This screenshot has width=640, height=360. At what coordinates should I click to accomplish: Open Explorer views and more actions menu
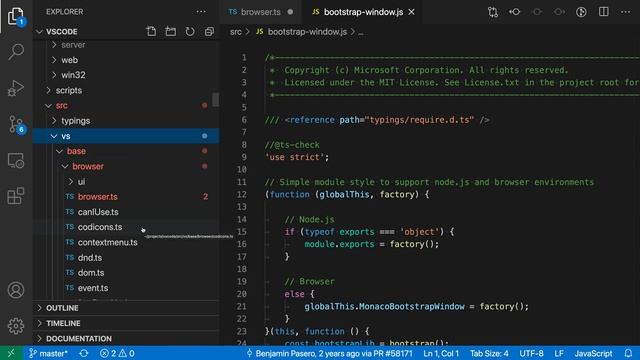point(201,12)
